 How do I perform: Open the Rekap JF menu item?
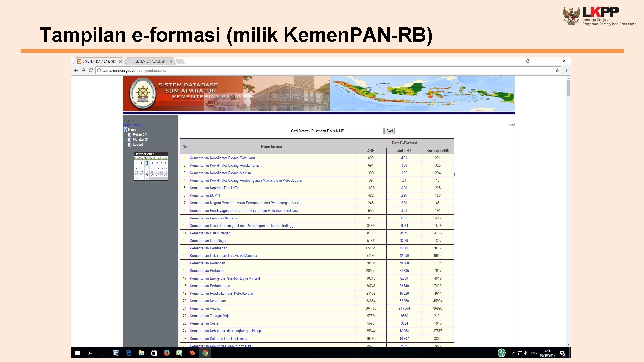(140, 135)
